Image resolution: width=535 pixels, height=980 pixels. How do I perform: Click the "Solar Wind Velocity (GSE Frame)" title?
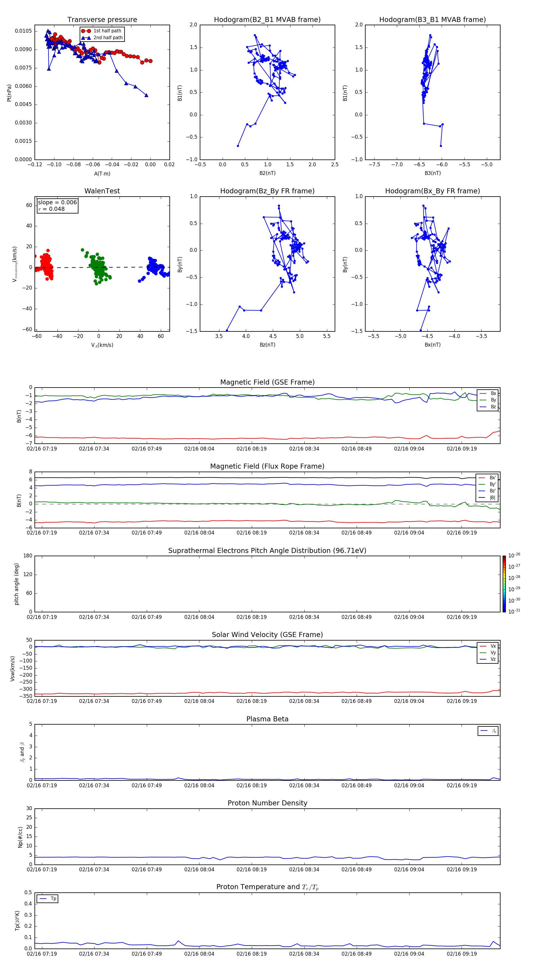click(x=267, y=635)
